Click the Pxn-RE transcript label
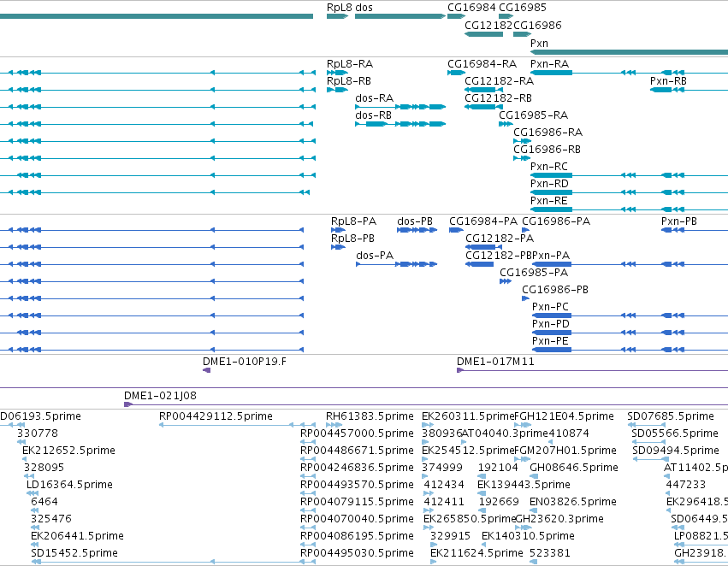The width and height of the screenshot is (728, 566). coord(549,200)
